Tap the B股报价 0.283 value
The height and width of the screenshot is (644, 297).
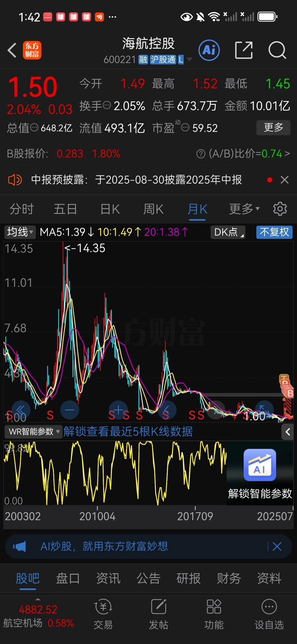[70, 154]
